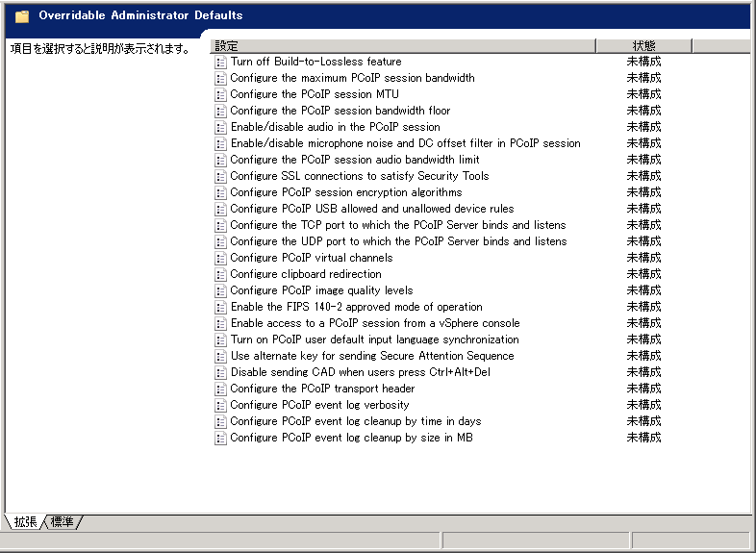
Task: Select Enable/disable microphone noise and DC offset filter
Action: (406, 143)
